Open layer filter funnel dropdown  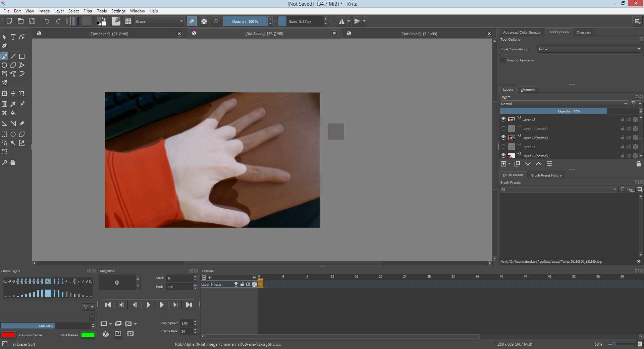636,104
